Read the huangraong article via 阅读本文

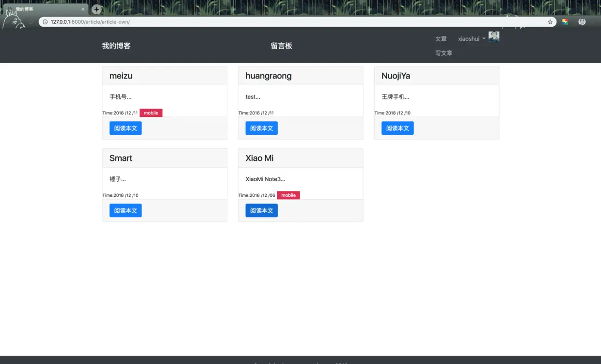[262, 128]
